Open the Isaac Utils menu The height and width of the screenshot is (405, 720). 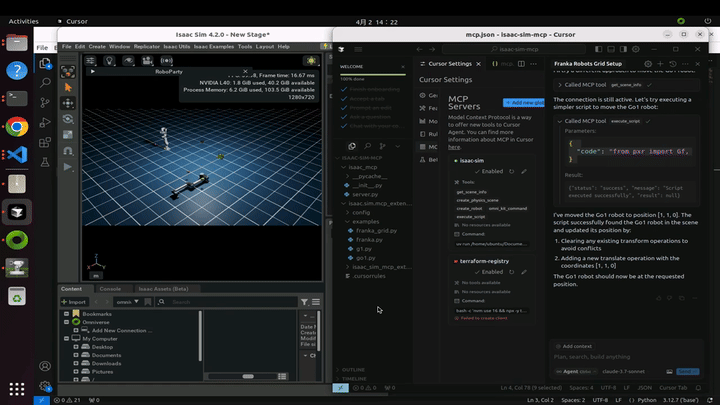tap(177, 46)
